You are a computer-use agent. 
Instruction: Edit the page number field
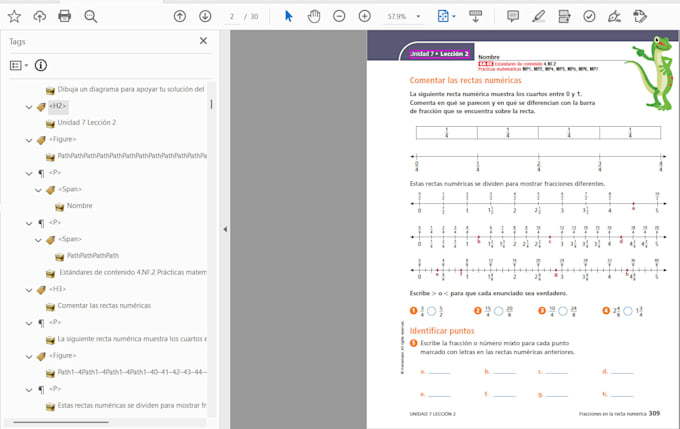coord(232,16)
